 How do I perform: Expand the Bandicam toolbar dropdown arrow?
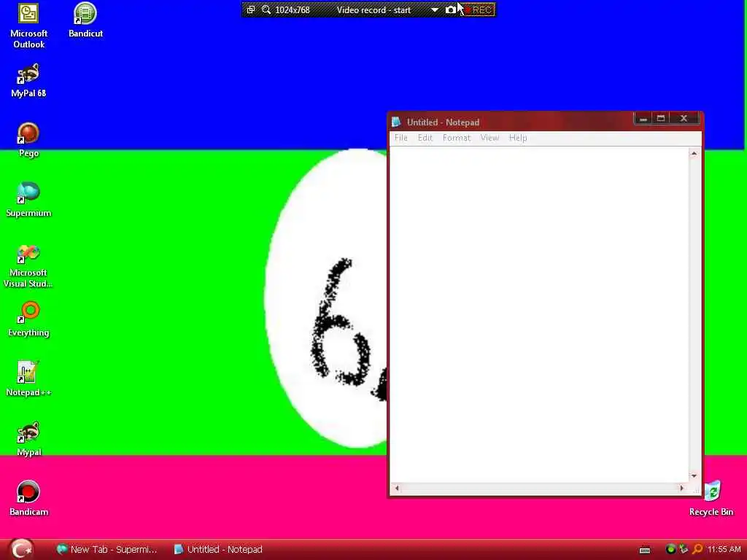pos(435,9)
